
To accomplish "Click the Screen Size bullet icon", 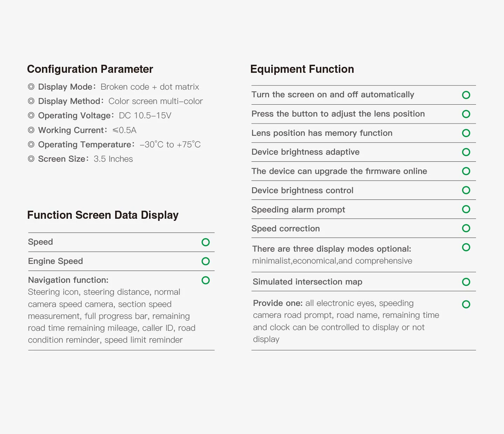I will (x=31, y=159).
